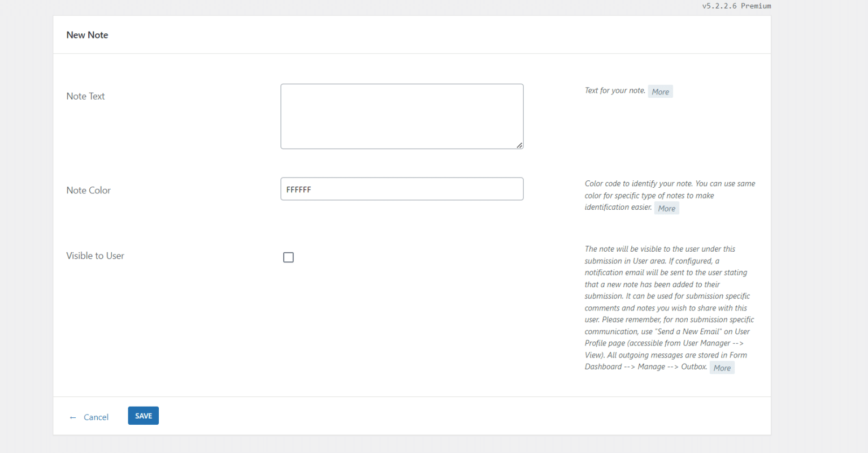The width and height of the screenshot is (868, 453).
Task: Select the Note Text field label
Action: pos(85,96)
